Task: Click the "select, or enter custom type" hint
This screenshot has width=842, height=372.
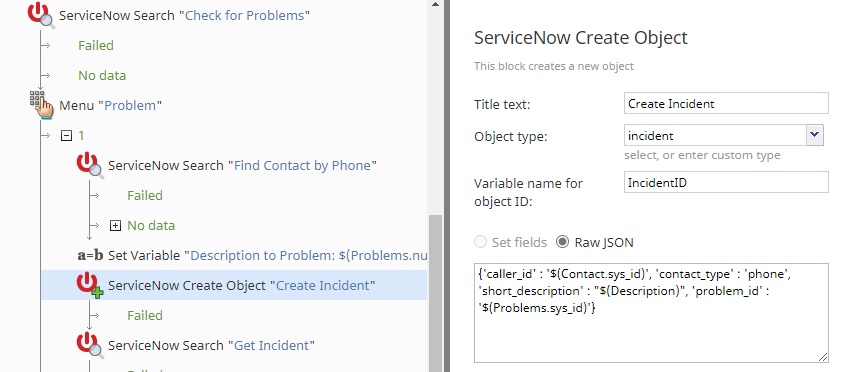Action: (x=702, y=155)
